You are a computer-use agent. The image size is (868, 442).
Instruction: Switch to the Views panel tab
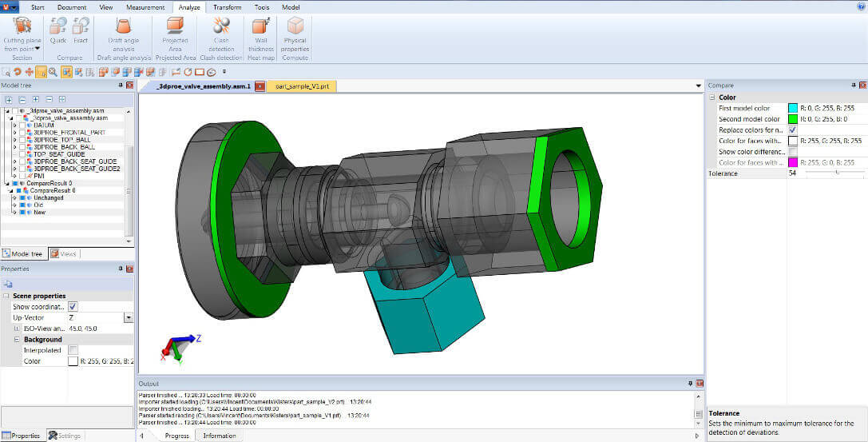[64, 253]
